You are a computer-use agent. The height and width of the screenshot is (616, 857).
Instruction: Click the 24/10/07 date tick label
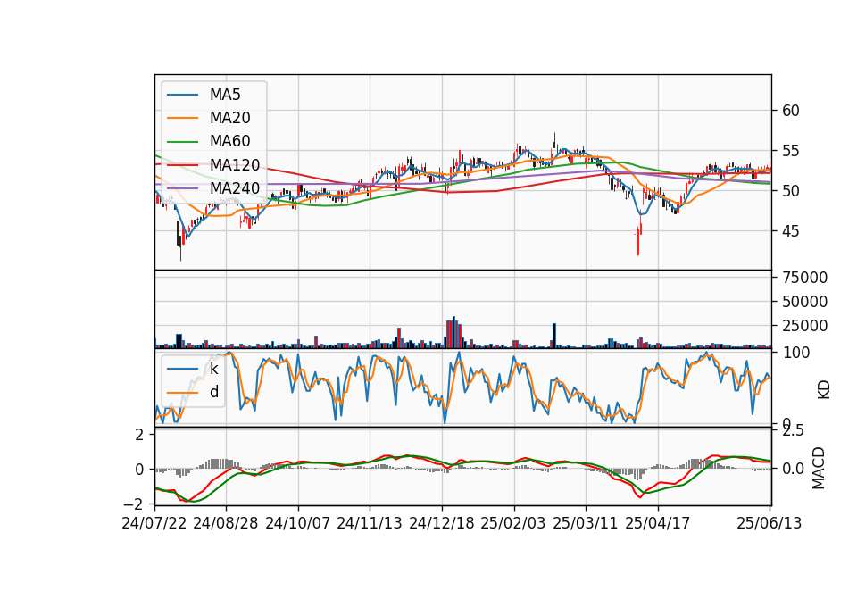[x=298, y=523]
